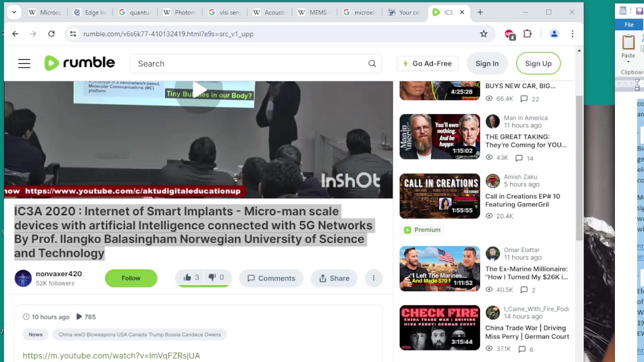This screenshot has width=644, height=362.
Task: Switch to the Microop Wikipedia tab
Action: pos(44,12)
